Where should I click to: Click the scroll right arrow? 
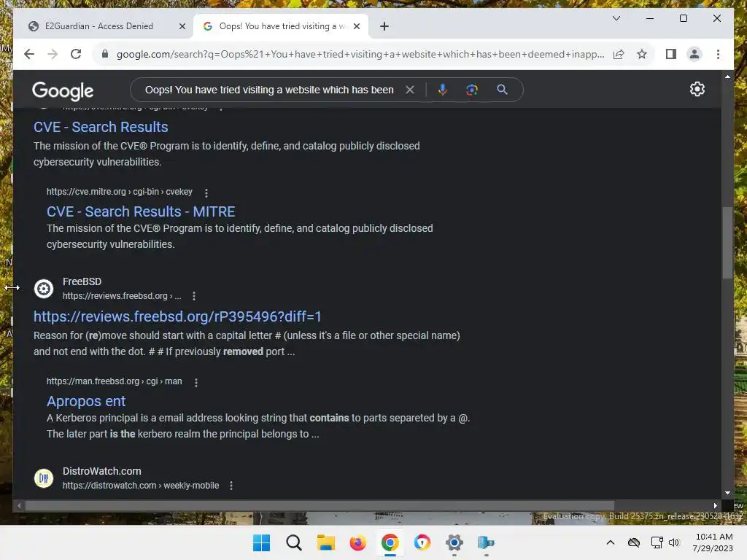click(715, 506)
